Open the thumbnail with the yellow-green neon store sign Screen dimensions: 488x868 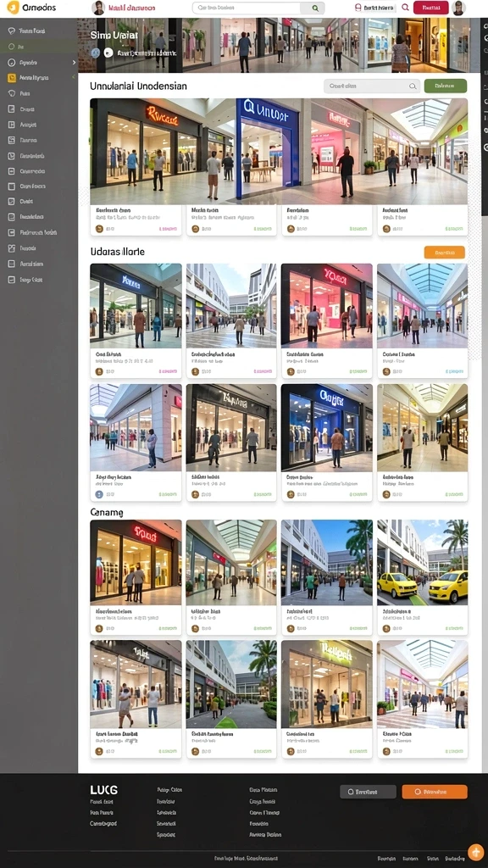click(326, 684)
